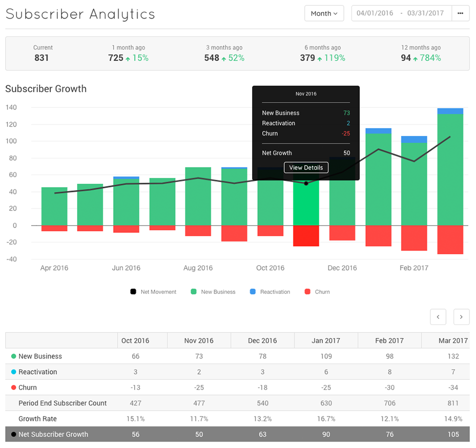Click the 6 months ago value 379

tap(307, 57)
